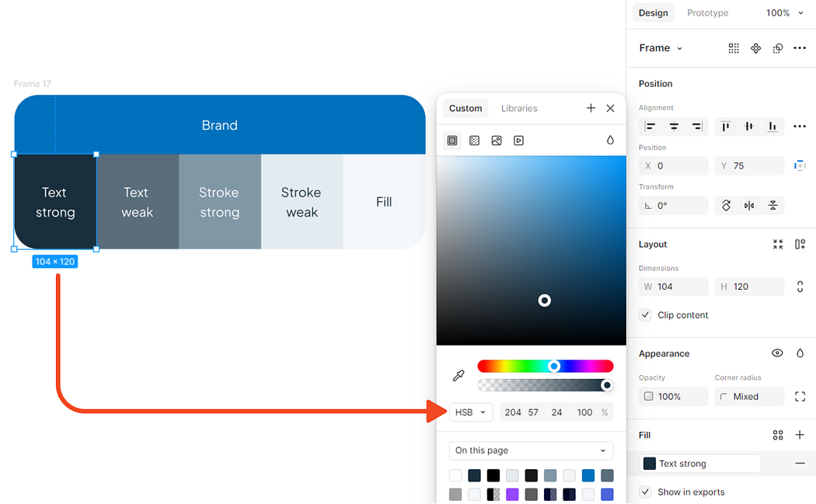The image size is (816, 504).
Task: Open styles icon in Fill section
Action: (x=778, y=436)
